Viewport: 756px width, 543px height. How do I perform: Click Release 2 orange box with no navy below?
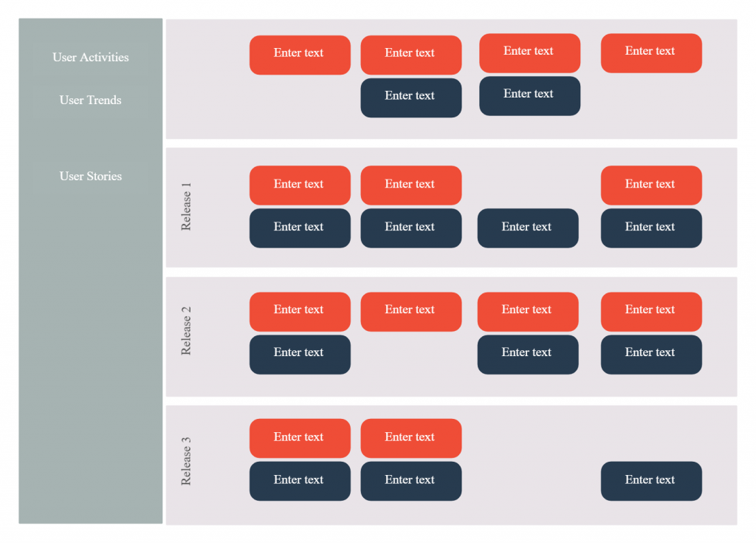[x=410, y=311]
